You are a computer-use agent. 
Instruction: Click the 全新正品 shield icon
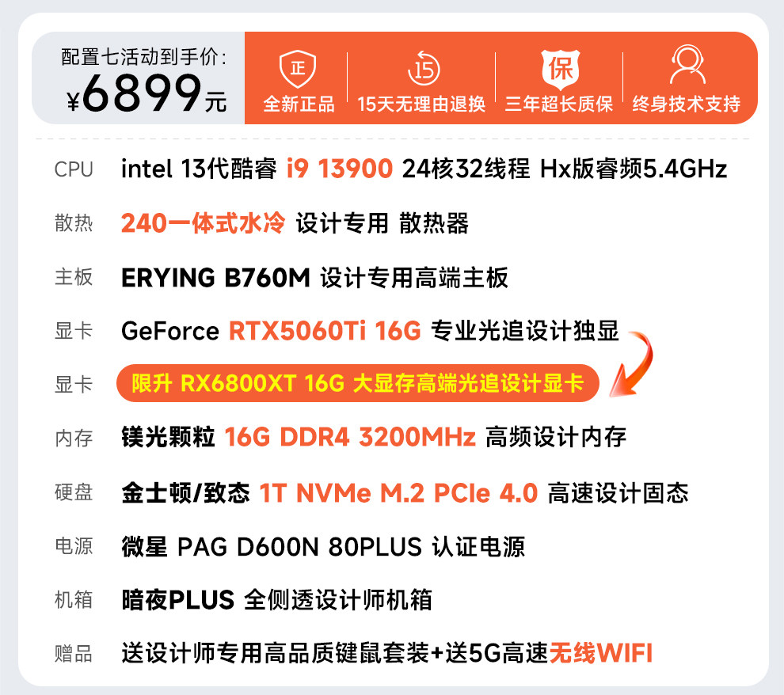pyautogui.click(x=298, y=68)
